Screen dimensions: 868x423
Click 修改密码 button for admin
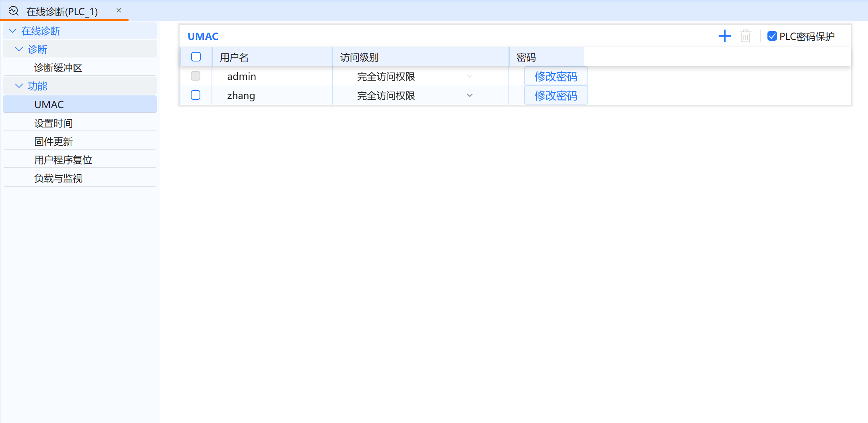pos(556,76)
